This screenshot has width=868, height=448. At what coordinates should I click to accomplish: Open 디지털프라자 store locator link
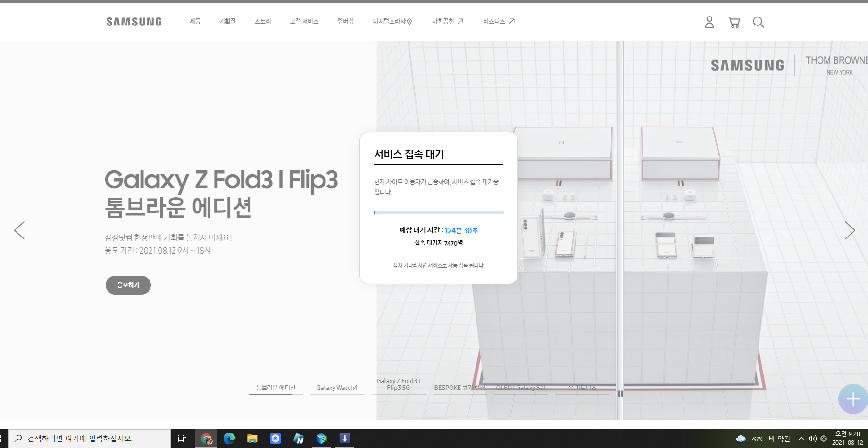(x=392, y=21)
